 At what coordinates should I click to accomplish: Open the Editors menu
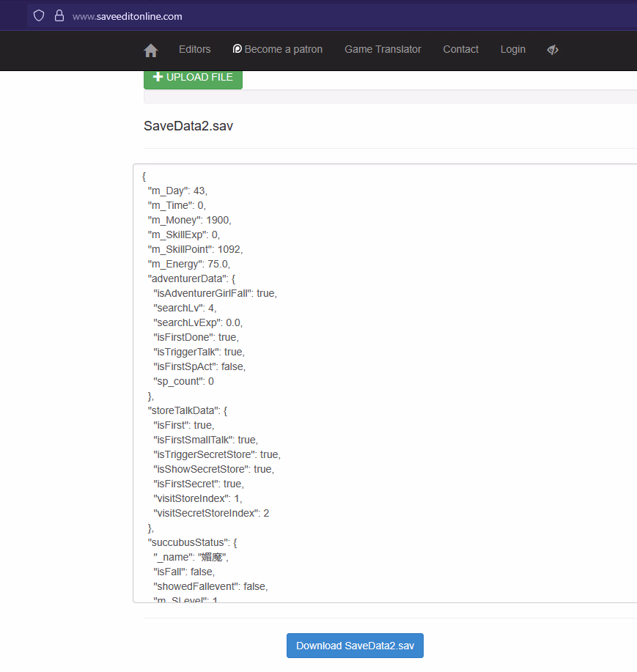[x=194, y=49]
